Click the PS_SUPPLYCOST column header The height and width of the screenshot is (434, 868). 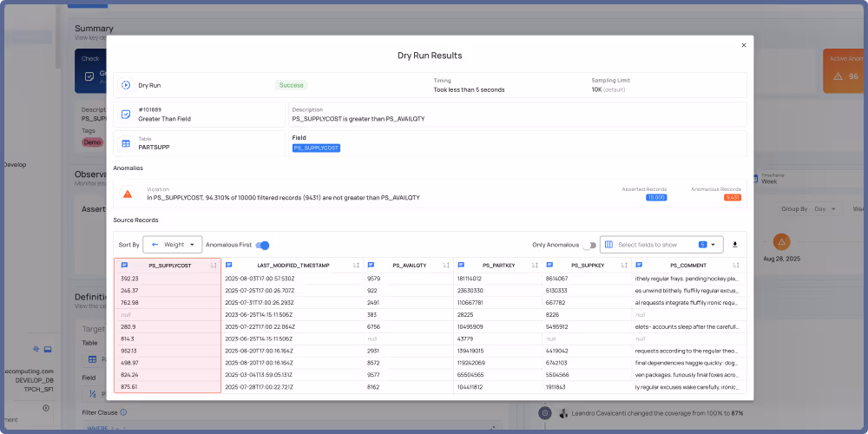169,266
